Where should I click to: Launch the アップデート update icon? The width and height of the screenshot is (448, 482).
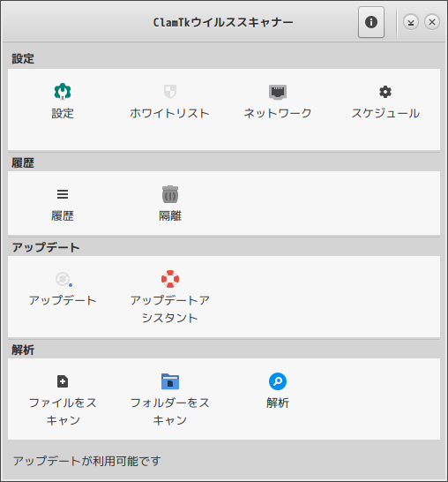pyautogui.click(x=63, y=279)
